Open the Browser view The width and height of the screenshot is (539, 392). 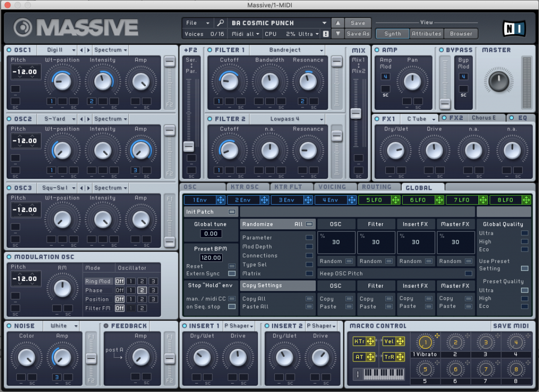461,34
